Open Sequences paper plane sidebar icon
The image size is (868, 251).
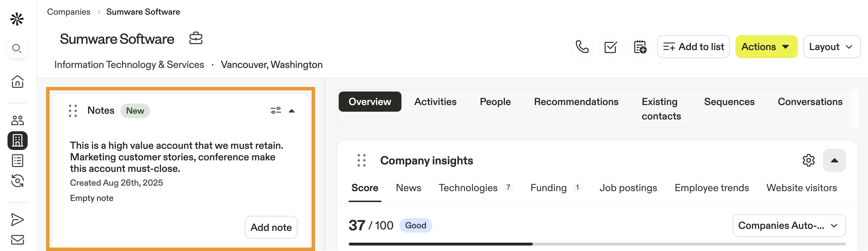(17, 220)
